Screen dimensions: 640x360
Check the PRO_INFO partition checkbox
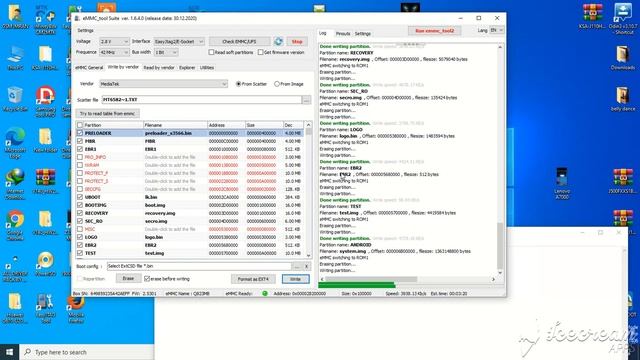click(80, 157)
